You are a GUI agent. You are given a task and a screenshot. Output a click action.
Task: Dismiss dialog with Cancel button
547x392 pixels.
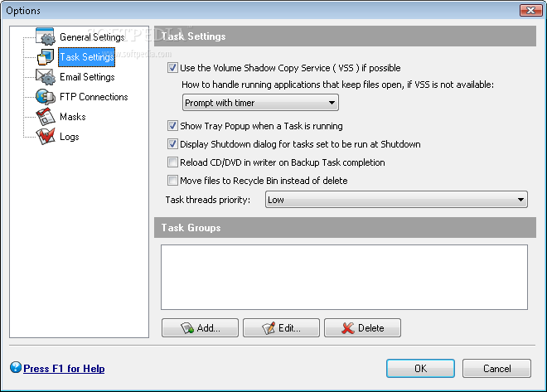coord(496,368)
